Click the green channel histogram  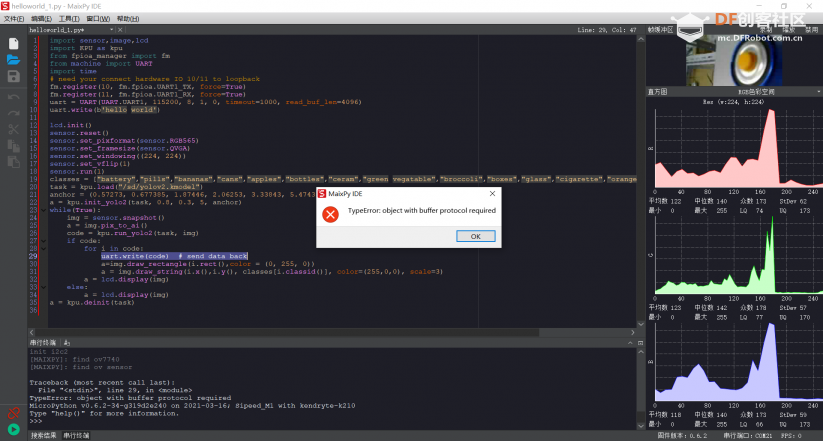tap(738, 255)
